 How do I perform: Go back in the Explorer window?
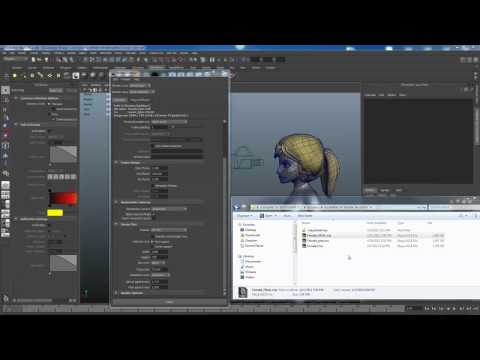(237, 207)
